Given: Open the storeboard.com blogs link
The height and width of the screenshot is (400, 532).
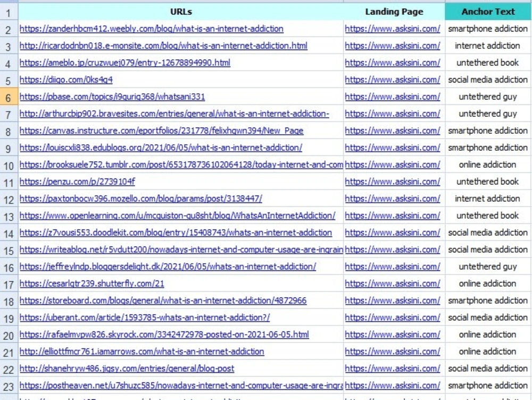Looking at the screenshot, I should [163, 300].
